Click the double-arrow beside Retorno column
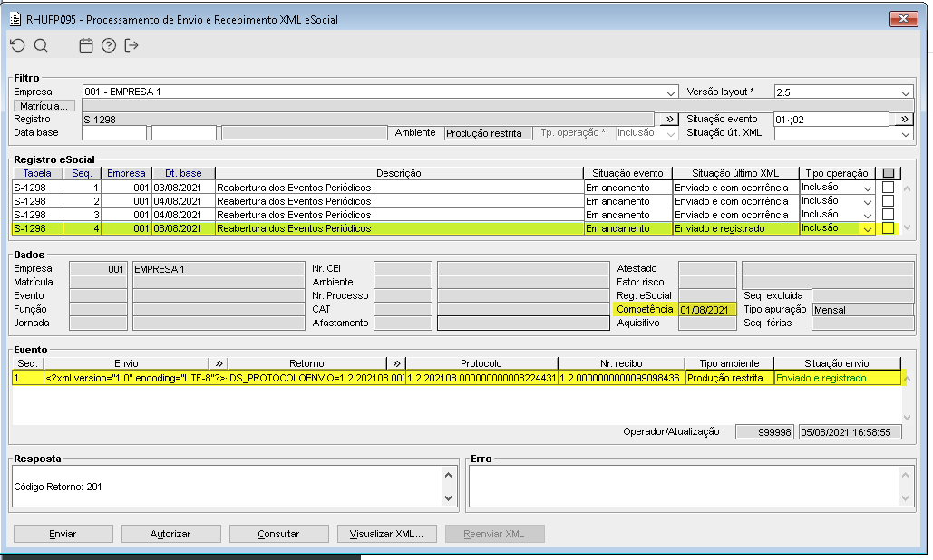Screen dimensions: 933x560 coord(396,363)
